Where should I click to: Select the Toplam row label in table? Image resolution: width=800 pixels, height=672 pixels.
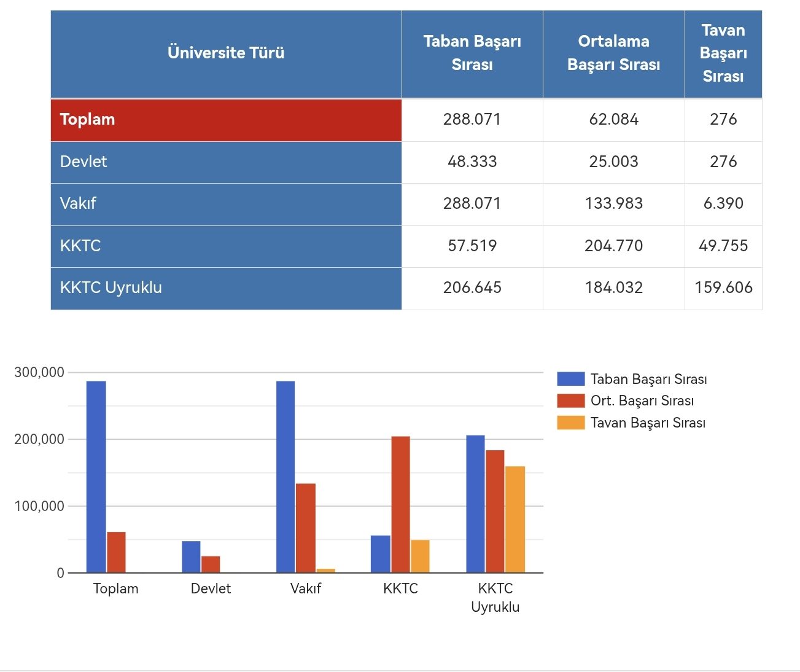click(x=226, y=120)
